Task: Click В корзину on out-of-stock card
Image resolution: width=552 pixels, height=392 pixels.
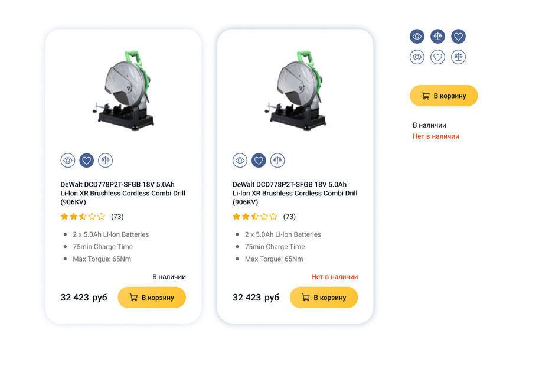Action: (x=324, y=298)
